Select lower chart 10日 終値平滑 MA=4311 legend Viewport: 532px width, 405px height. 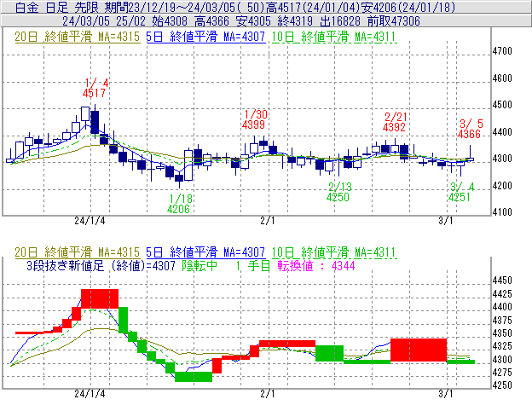pos(334,252)
